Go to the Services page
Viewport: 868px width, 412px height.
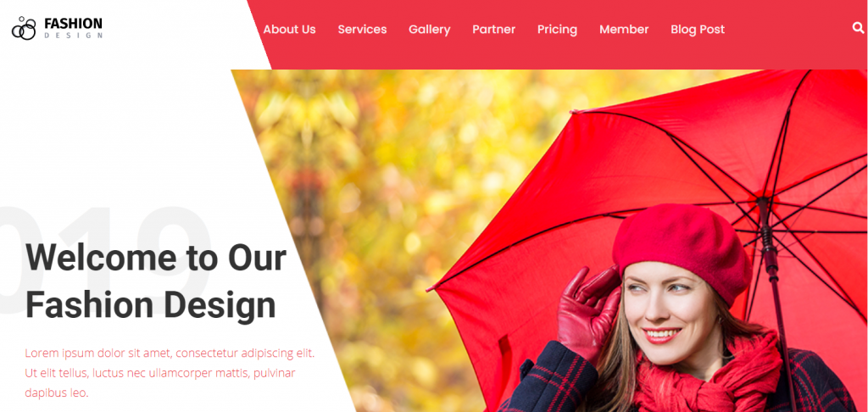(x=362, y=30)
